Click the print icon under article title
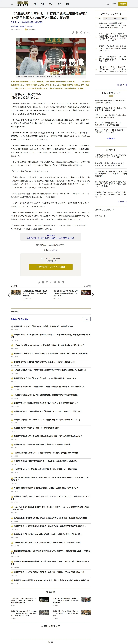 coord(77,33)
